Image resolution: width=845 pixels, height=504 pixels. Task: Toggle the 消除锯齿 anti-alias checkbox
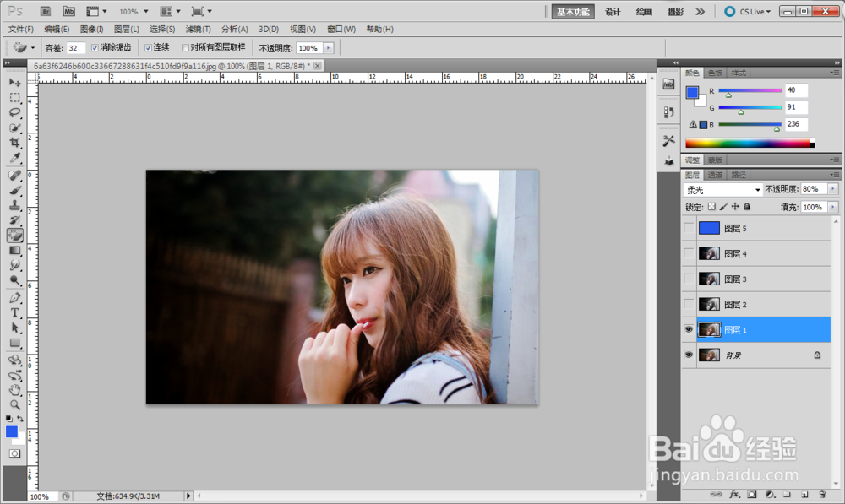95,48
